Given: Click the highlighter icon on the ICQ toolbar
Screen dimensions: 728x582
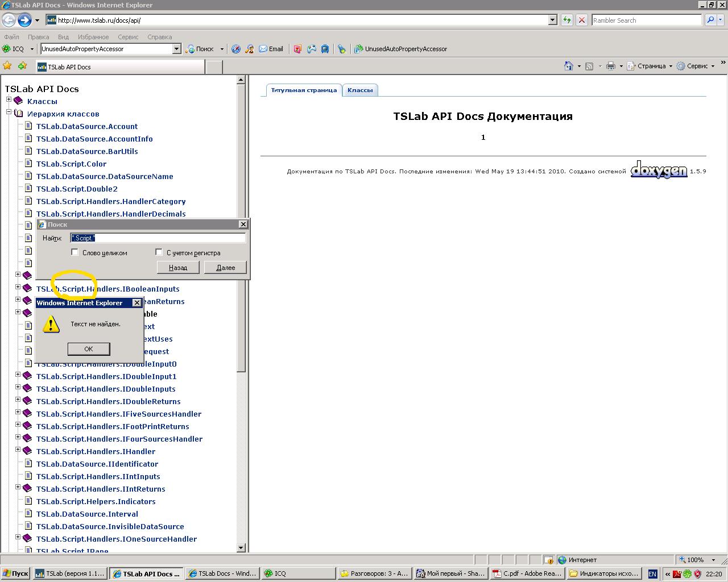Looking at the screenshot, I should 341,49.
